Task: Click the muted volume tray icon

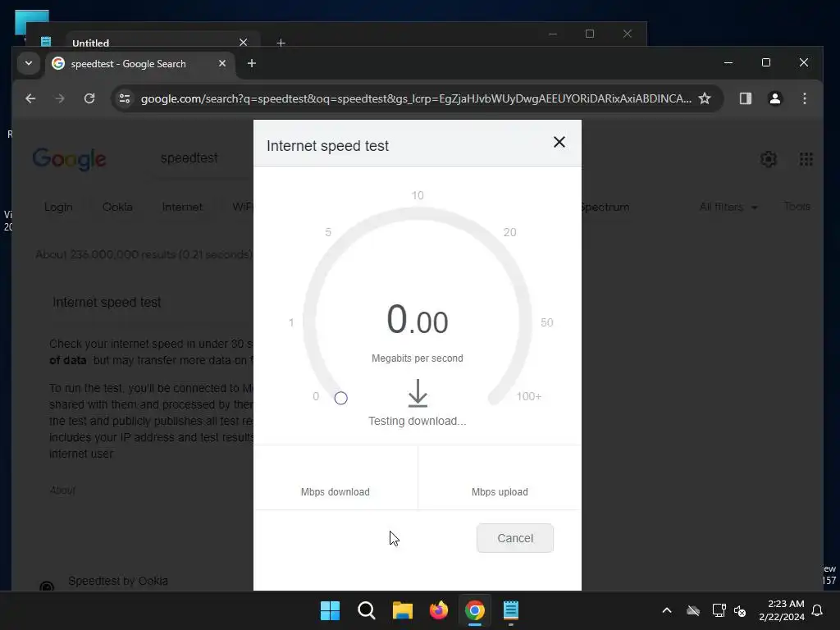Action: click(740, 610)
